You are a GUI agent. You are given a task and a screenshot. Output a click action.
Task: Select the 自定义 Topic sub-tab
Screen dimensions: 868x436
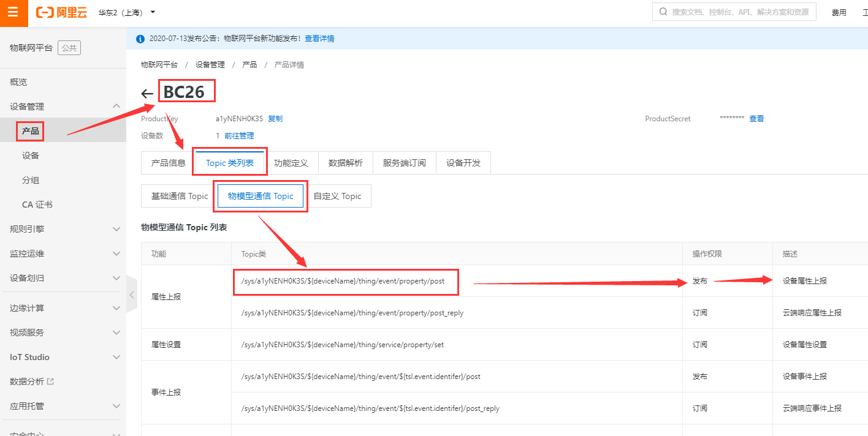click(337, 196)
